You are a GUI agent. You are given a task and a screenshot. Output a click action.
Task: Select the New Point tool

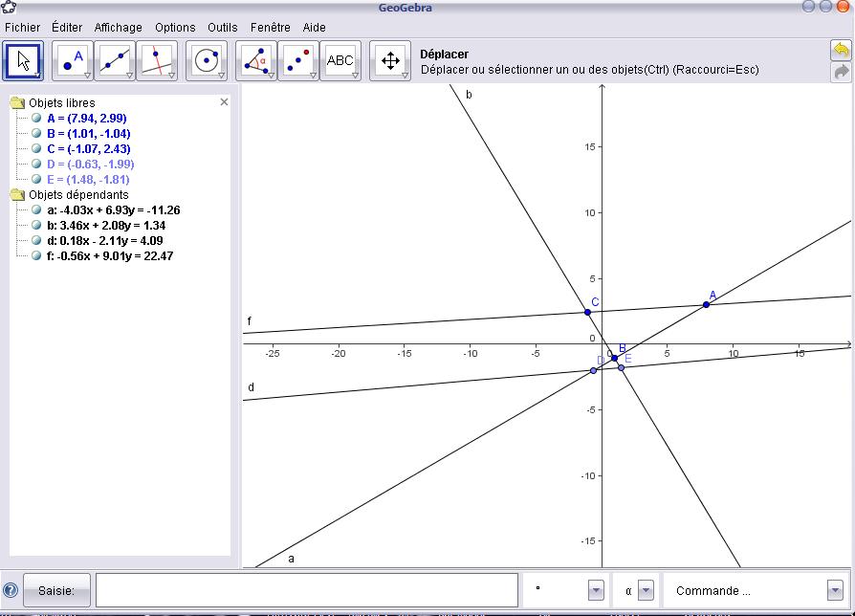(73, 60)
